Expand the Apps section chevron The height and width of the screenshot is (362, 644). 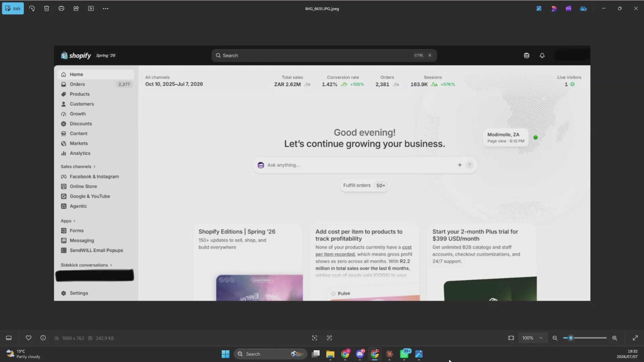pyautogui.click(x=74, y=221)
